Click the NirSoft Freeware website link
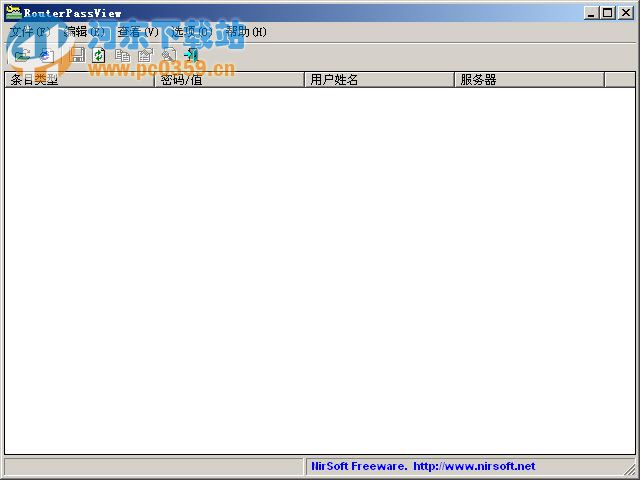 point(423,466)
